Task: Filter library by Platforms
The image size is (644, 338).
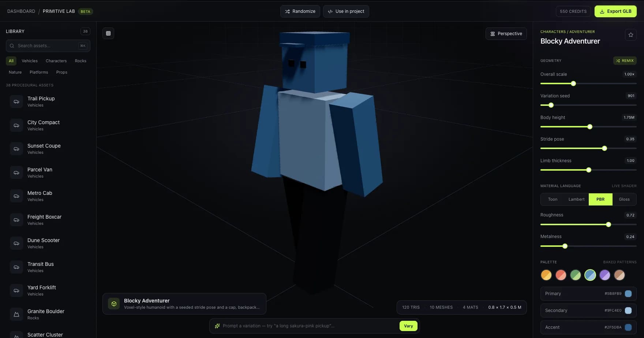Action: 39,72
